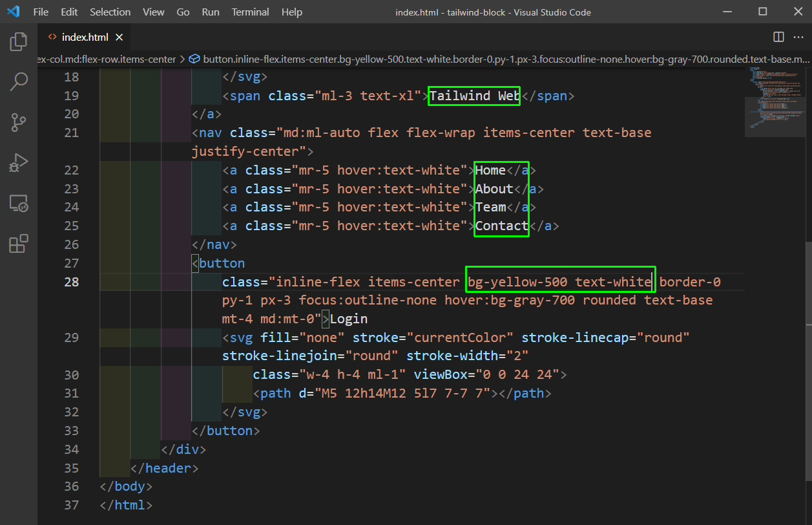Open the Terminal menu
This screenshot has width=812, height=525.
251,12
